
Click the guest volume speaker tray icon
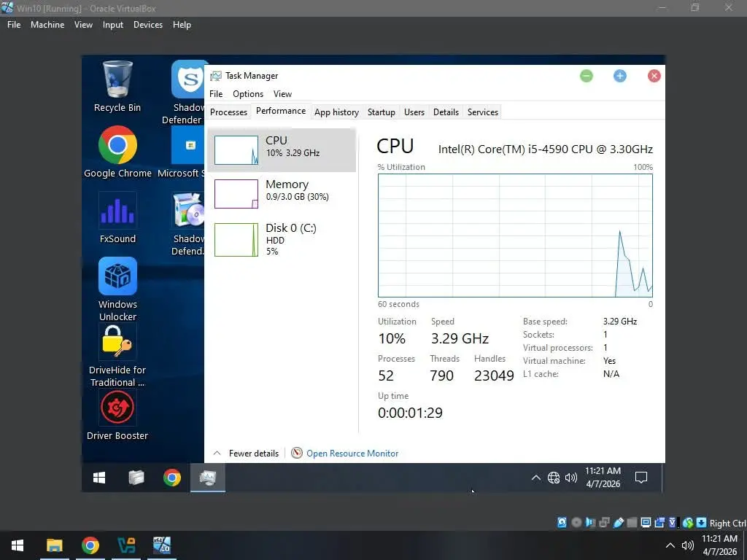point(570,478)
